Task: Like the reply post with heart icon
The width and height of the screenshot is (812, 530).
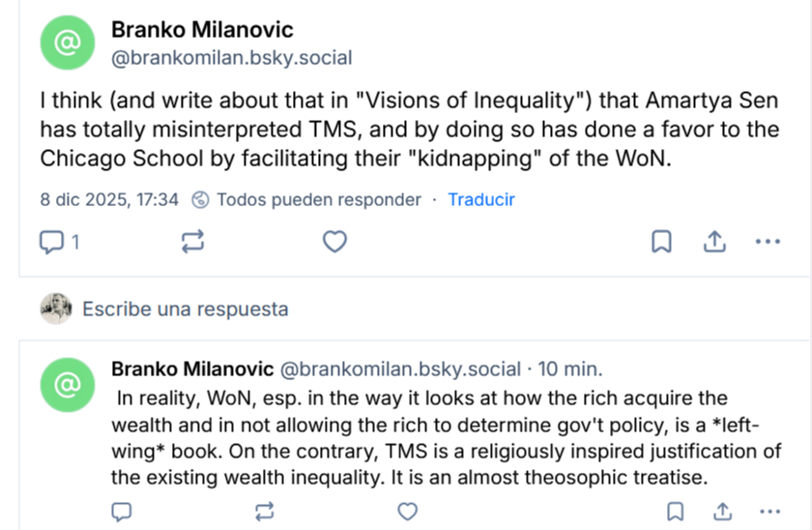Action: 408,511
